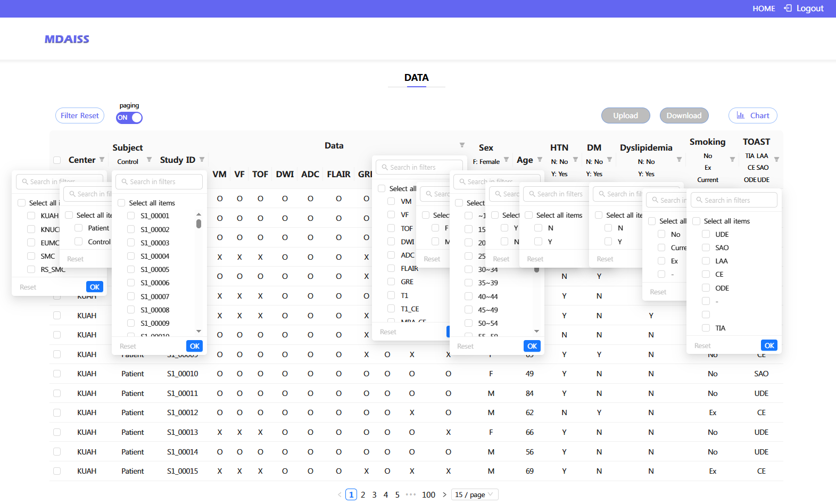Image resolution: width=836 pixels, height=504 pixels.
Task: Open the 15 / page size dropdown
Action: (x=475, y=494)
